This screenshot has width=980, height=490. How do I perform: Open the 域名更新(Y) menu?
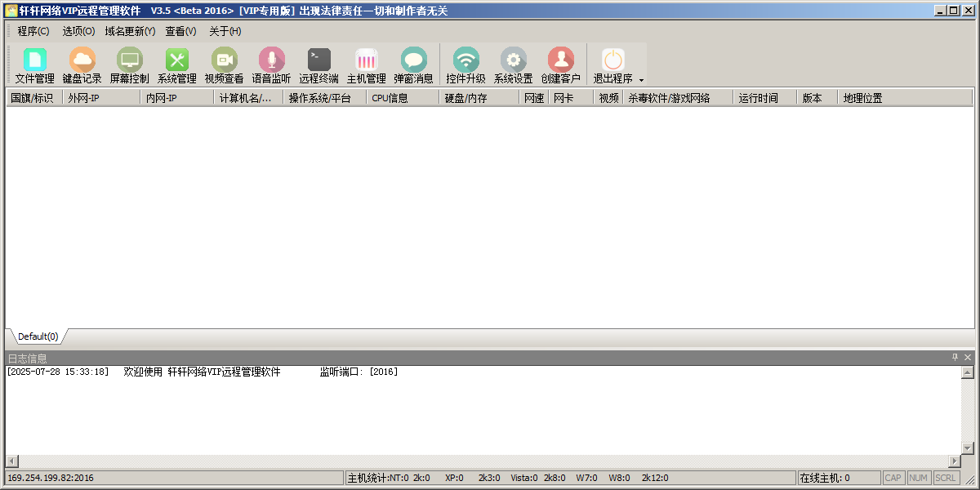click(x=130, y=31)
